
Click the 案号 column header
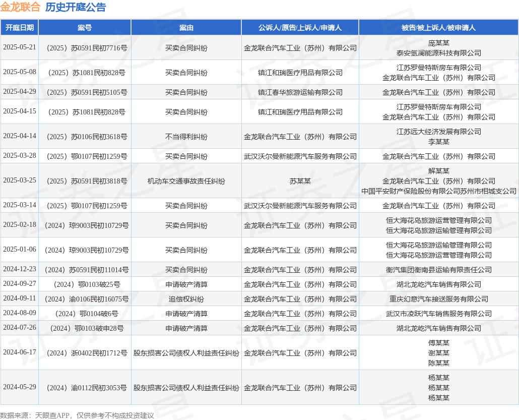[85, 28]
